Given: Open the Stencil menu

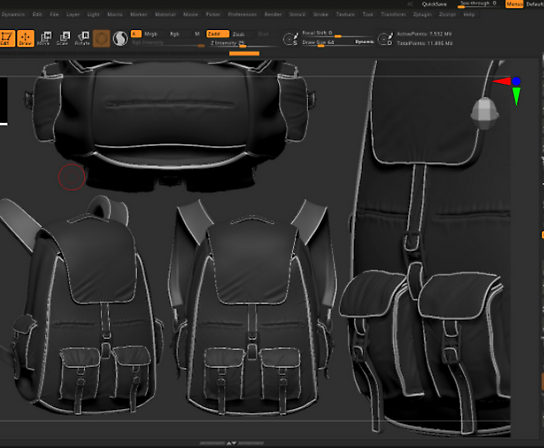Looking at the screenshot, I should pyautogui.click(x=297, y=14).
